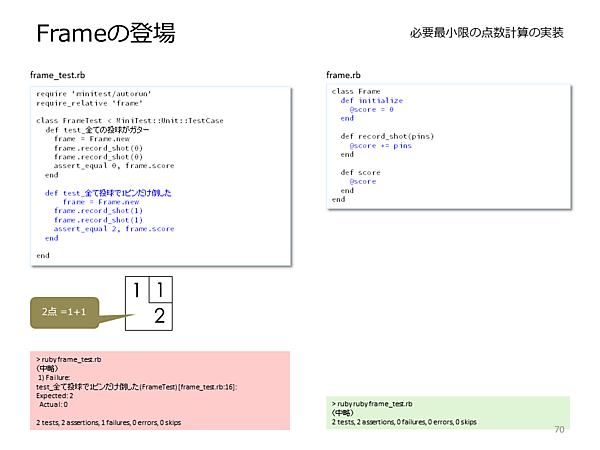Image resolution: width=600 pixels, height=450 pixels.
Task: Click blue 'def test_全て投球で1ピンだけ倒した' line
Action: tap(108, 193)
